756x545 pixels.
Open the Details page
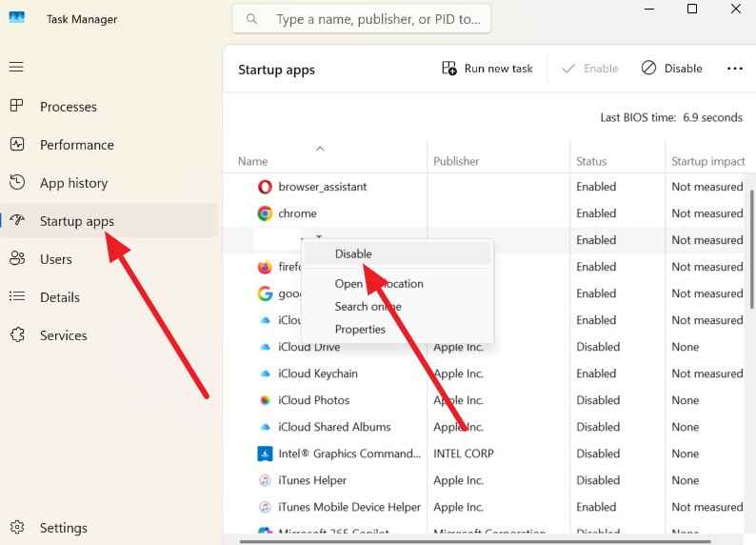60,297
